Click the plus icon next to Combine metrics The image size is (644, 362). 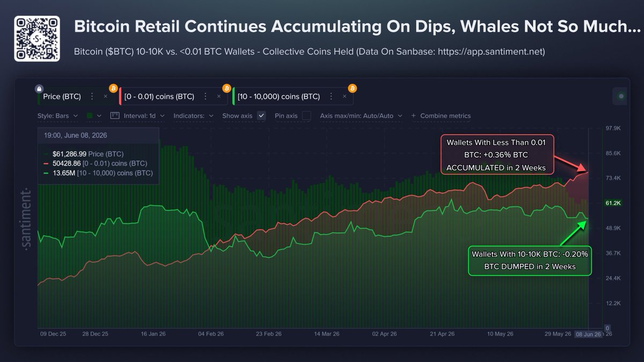(413, 115)
